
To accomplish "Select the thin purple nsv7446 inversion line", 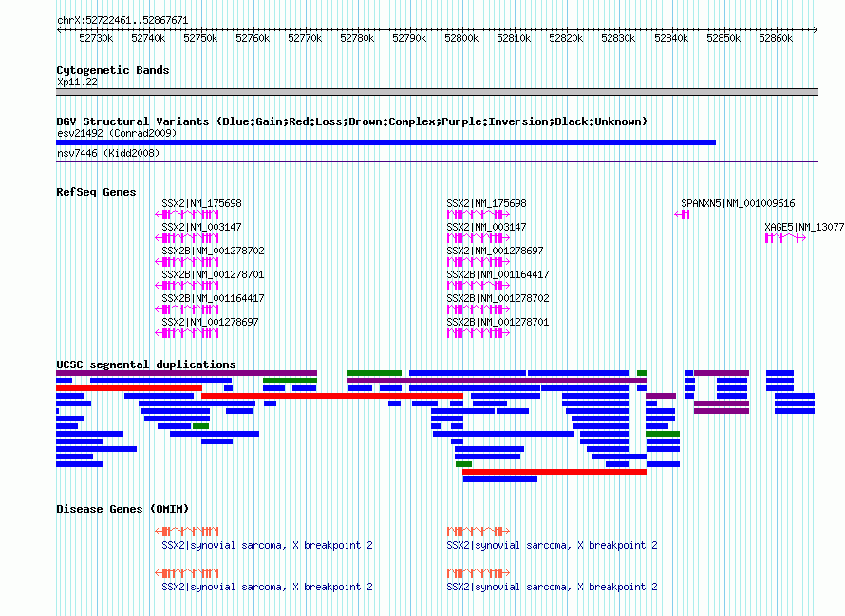I will [x=437, y=161].
